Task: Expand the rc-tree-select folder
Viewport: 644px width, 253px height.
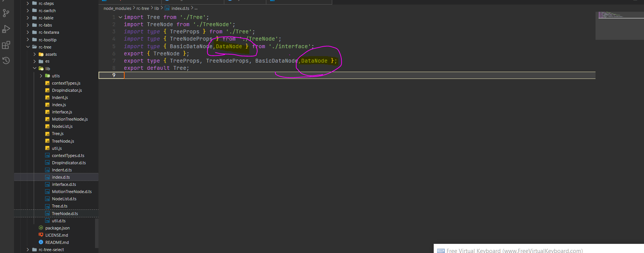Action: coord(28,250)
